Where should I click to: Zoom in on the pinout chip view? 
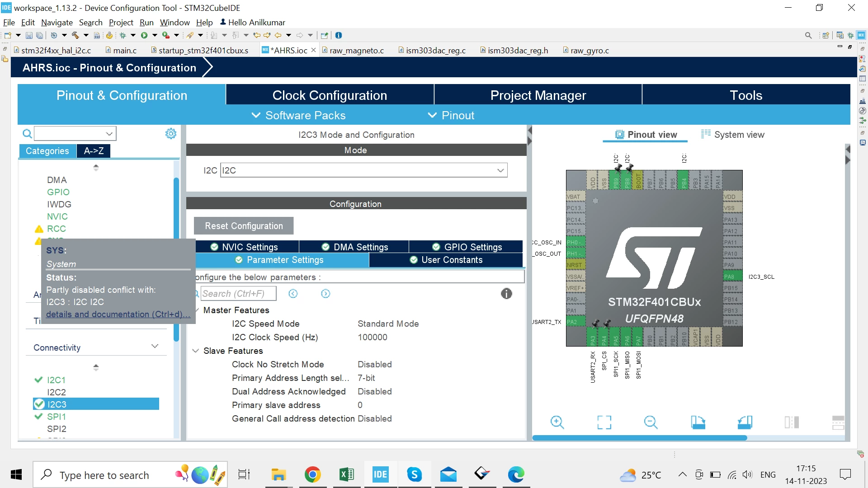pos(557,422)
